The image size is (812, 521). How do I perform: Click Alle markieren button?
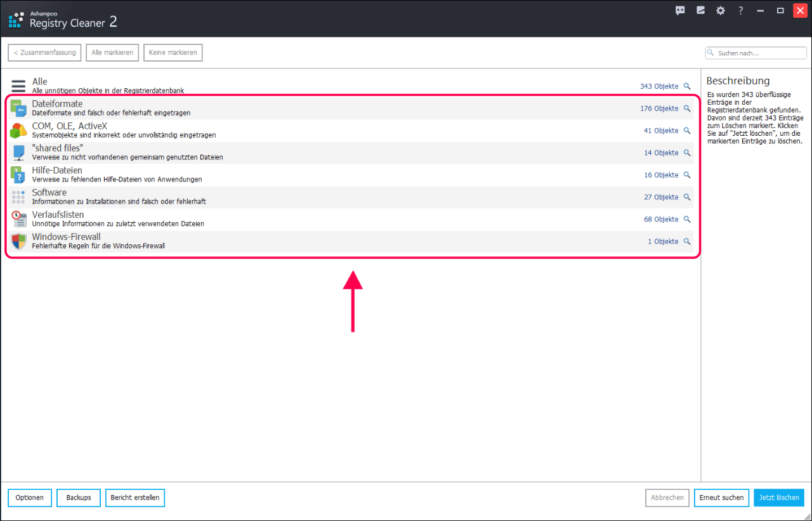(112, 53)
